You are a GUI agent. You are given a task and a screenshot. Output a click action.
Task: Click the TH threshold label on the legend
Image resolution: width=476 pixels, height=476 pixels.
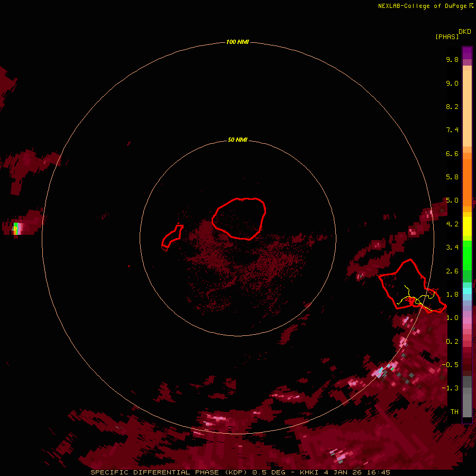click(x=454, y=412)
